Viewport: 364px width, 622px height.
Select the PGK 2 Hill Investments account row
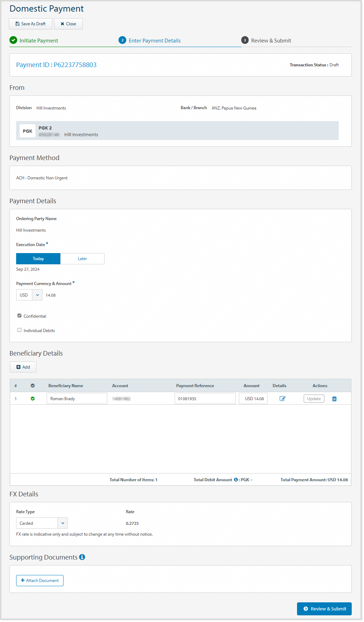[177, 131]
